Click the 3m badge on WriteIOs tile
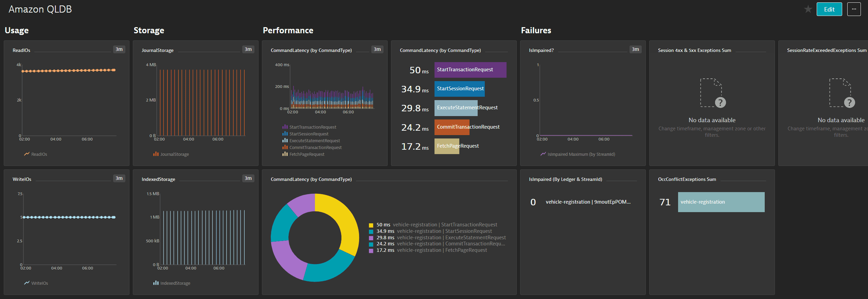The width and height of the screenshot is (868, 299). [x=119, y=178]
